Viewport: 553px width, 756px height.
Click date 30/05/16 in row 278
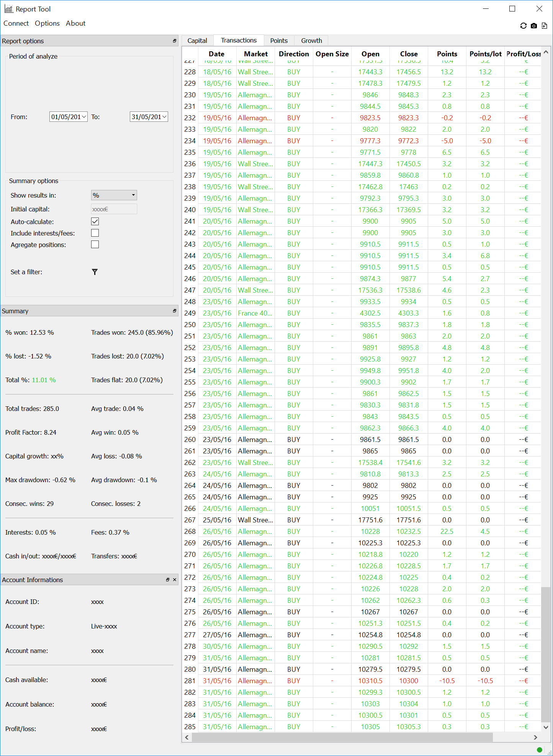tap(217, 646)
